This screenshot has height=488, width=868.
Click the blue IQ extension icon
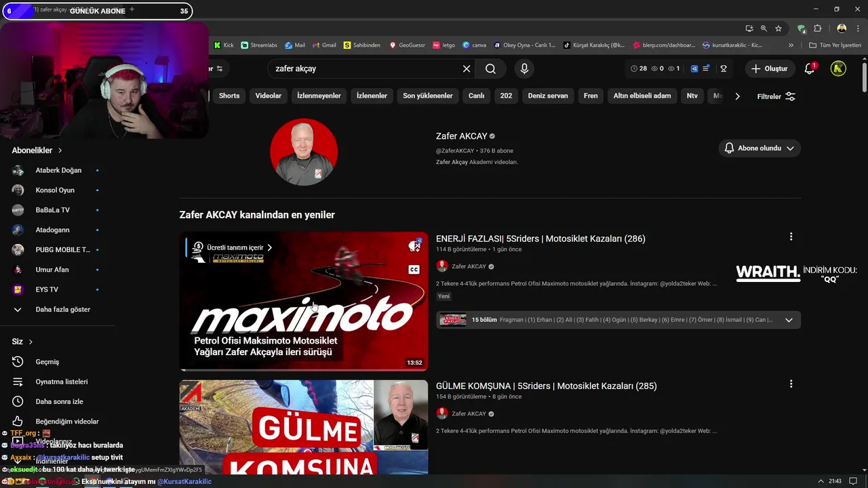(x=694, y=68)
